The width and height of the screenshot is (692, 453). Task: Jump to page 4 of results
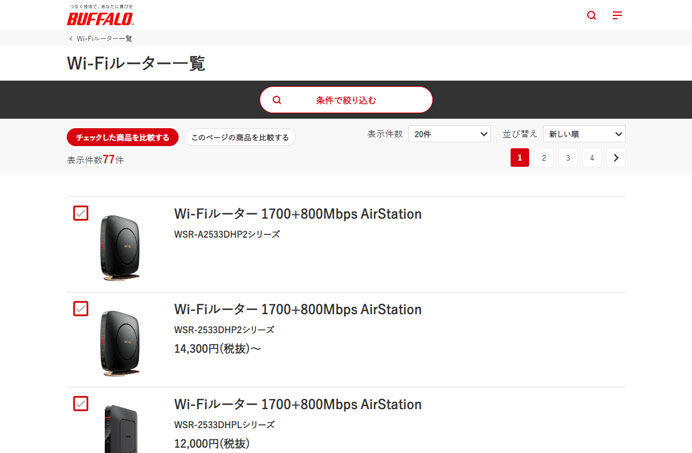pos(592,157)
